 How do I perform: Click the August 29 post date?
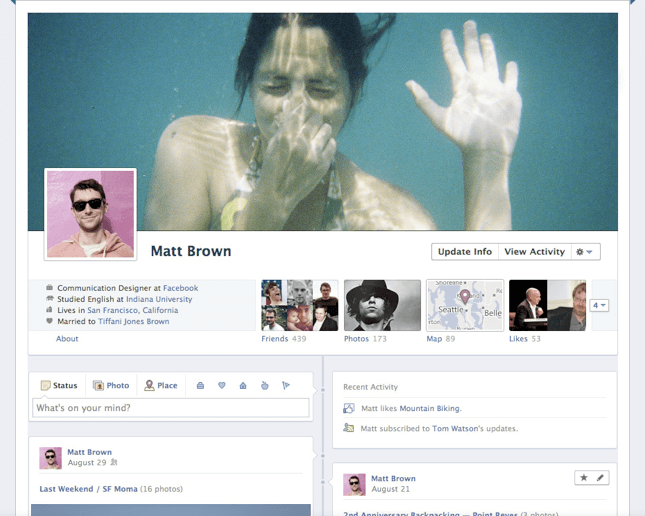click(x=87, y=463)
